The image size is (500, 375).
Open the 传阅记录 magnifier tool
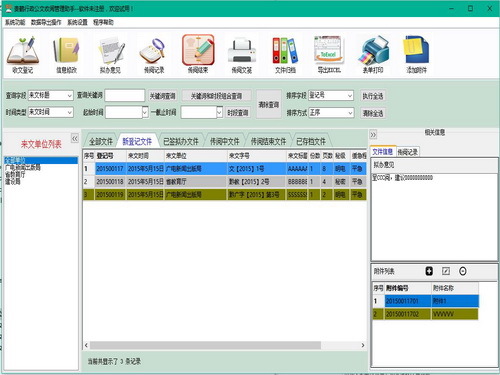[x=154, y=55]
